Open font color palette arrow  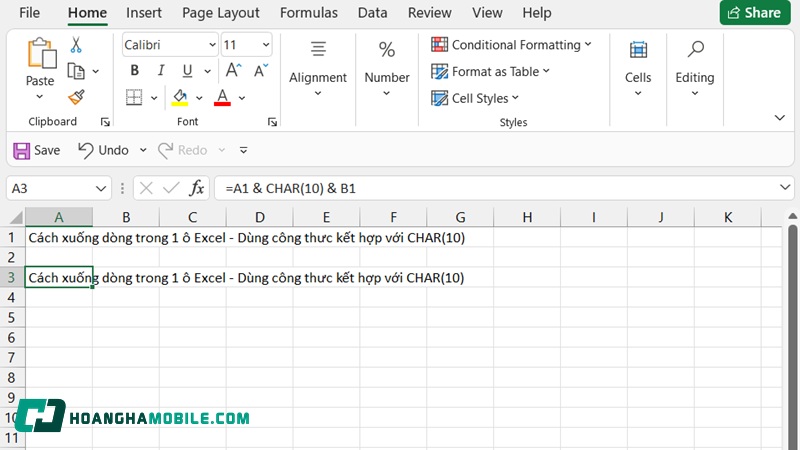point(242,97)
